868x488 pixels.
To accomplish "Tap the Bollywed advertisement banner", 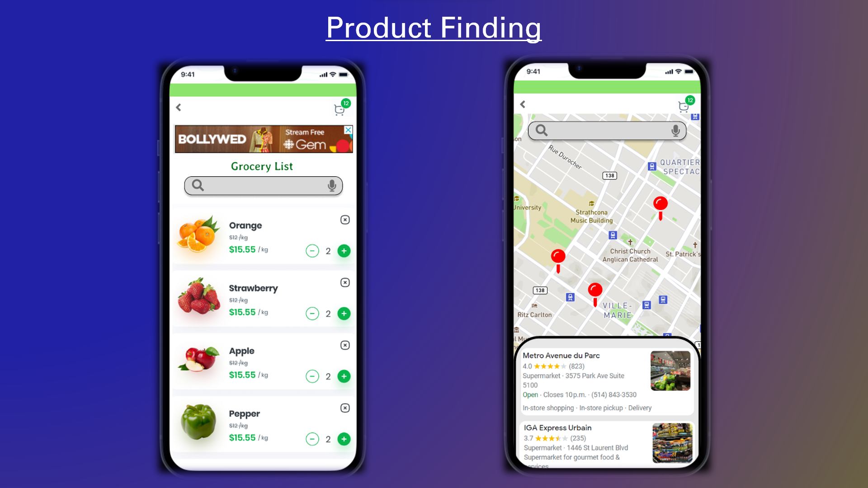I will click(263, 139).
